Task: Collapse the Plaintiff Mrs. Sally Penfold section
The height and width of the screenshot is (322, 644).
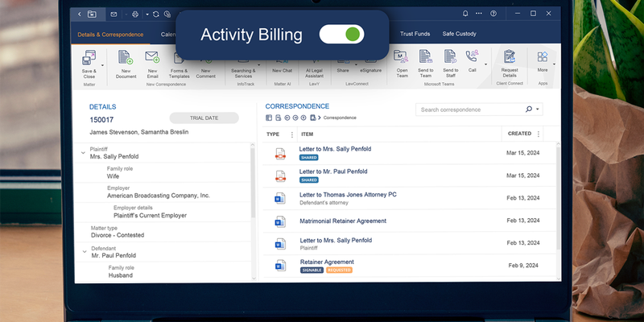Action: tap(83, 153)
